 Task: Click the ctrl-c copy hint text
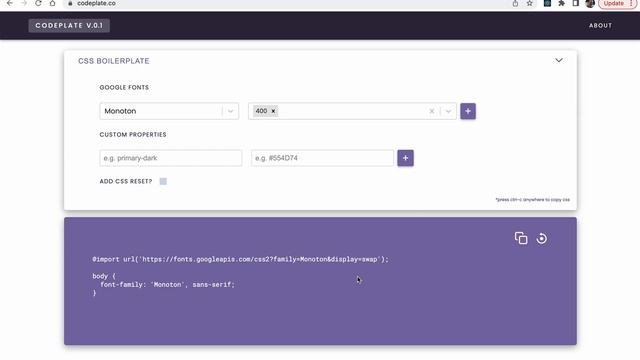point(533,200)
